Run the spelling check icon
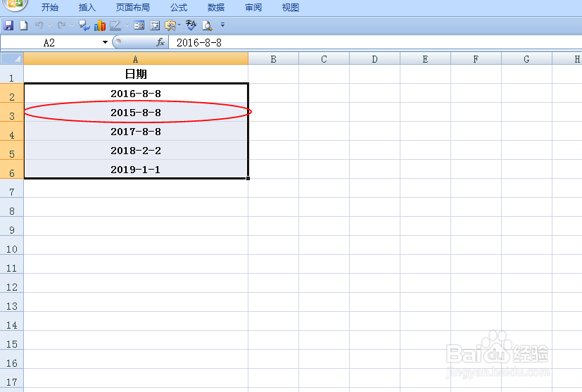This screenshot has height=392, width=582. click(191, 25)
